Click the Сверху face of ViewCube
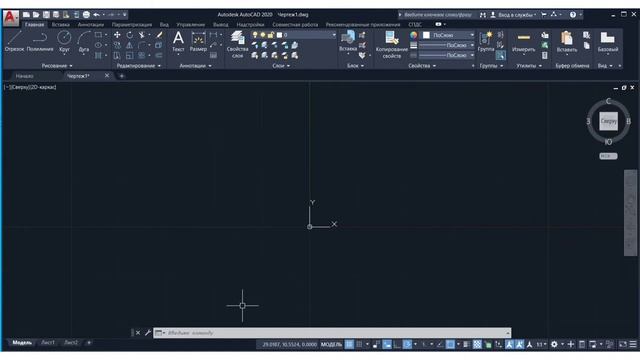This screenshot has width=640, height=360. 608,121
